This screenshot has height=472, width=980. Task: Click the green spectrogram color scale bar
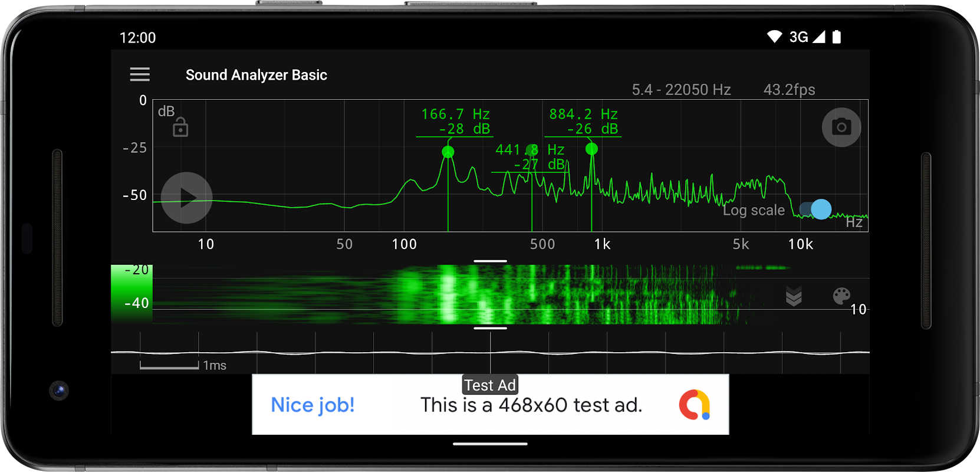coord(132,293)
